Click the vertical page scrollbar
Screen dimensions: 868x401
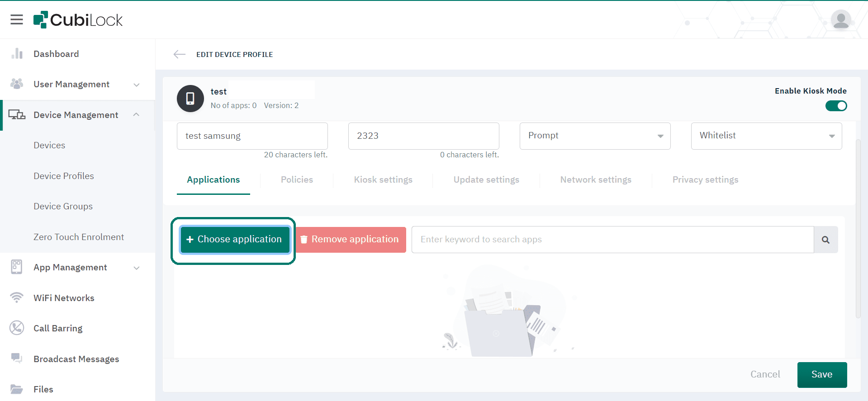point(858,228)
